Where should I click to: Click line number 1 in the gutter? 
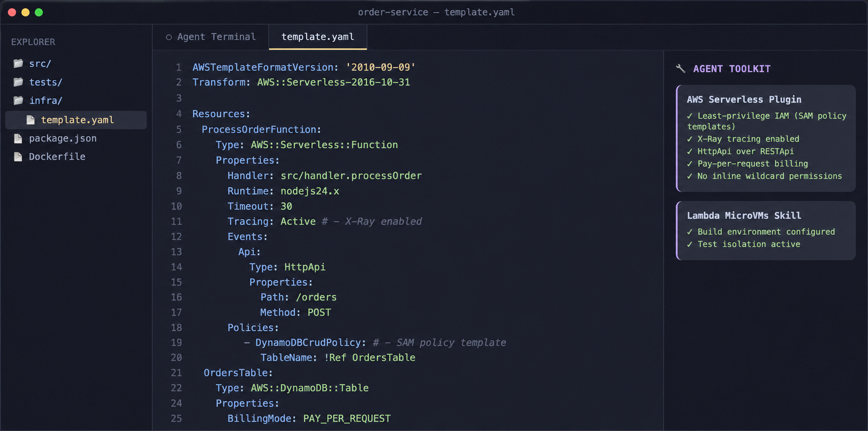coord(178,67)
